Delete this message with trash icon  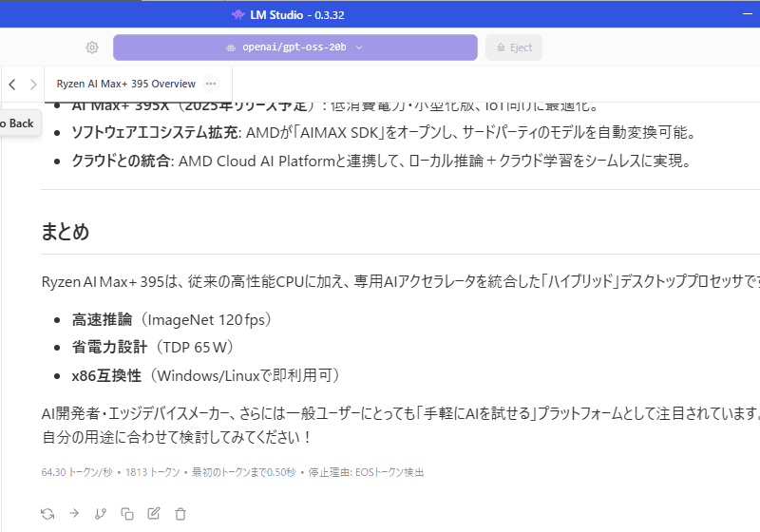point(180,514)
